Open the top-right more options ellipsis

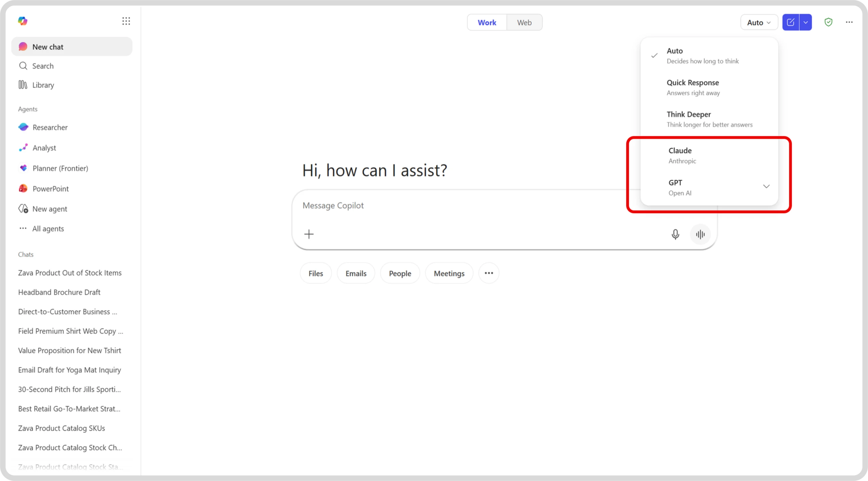point(849,22)
